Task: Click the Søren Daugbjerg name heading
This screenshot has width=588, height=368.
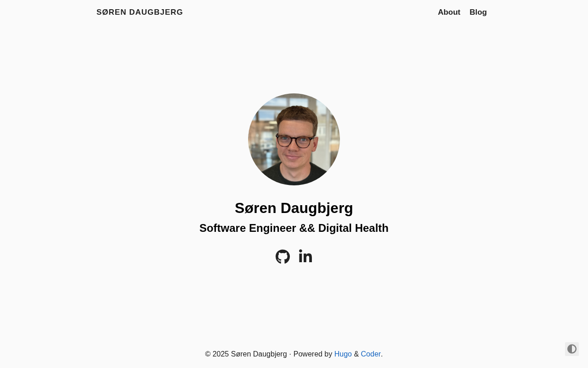Action: coord(294,208)
